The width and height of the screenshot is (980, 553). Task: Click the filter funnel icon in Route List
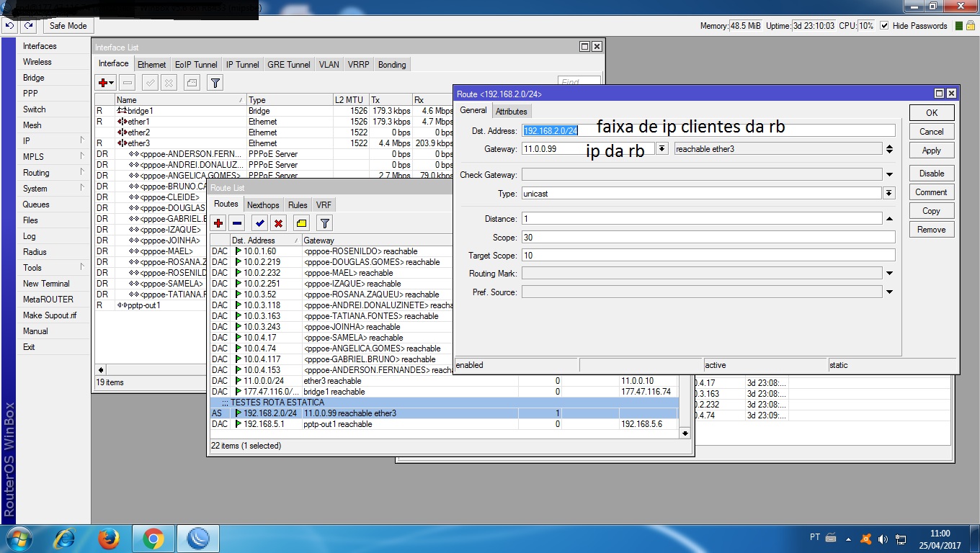click(x=325, y=223)
